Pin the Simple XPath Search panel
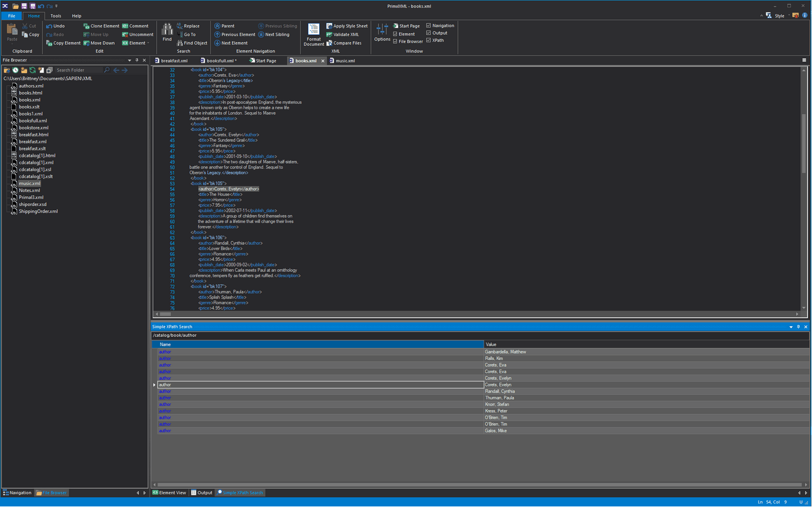The image size is (812, 507). click(x=798, y=327)
